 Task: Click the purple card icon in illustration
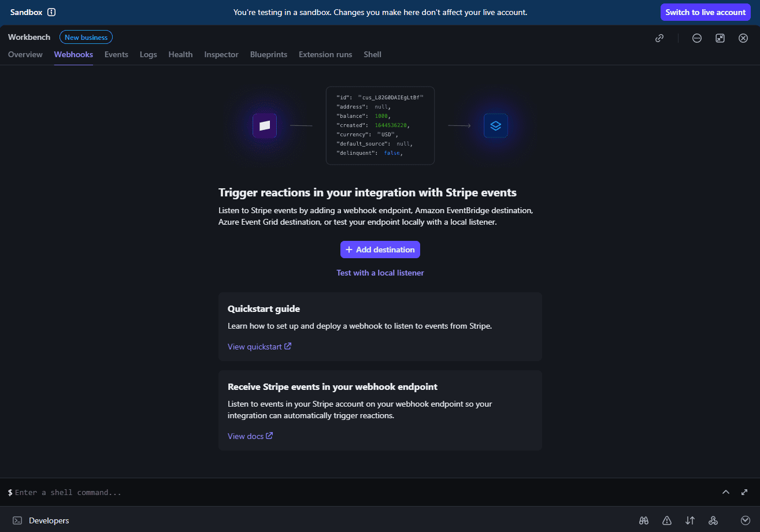[x=265, y=125]
